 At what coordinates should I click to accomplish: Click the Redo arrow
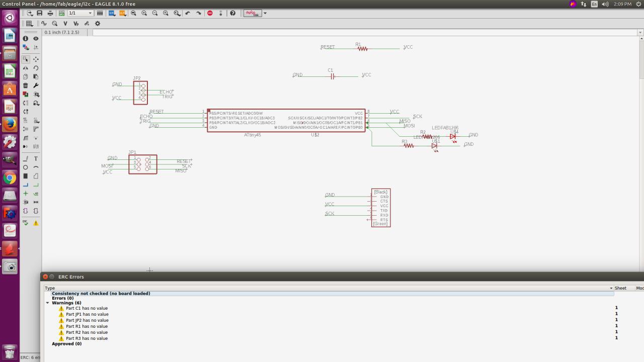198,13
